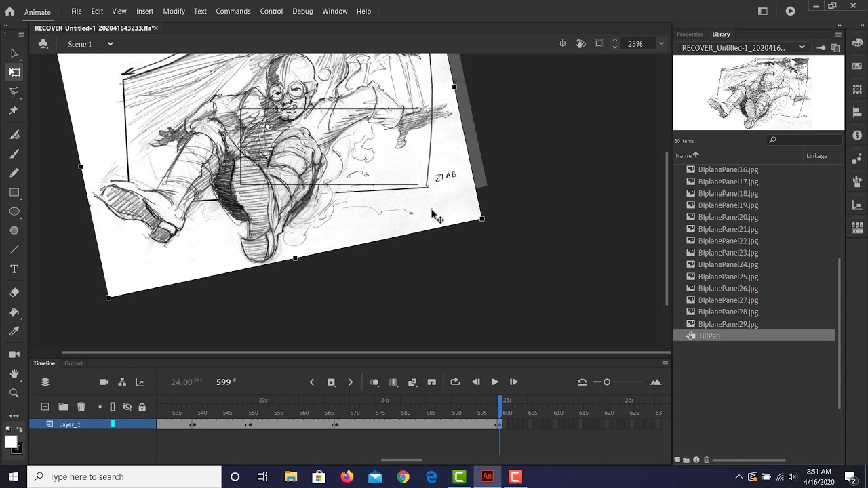Switch to the Output tab
The width and height of the screenshot is (868, 488).
[x=73, y=363]
